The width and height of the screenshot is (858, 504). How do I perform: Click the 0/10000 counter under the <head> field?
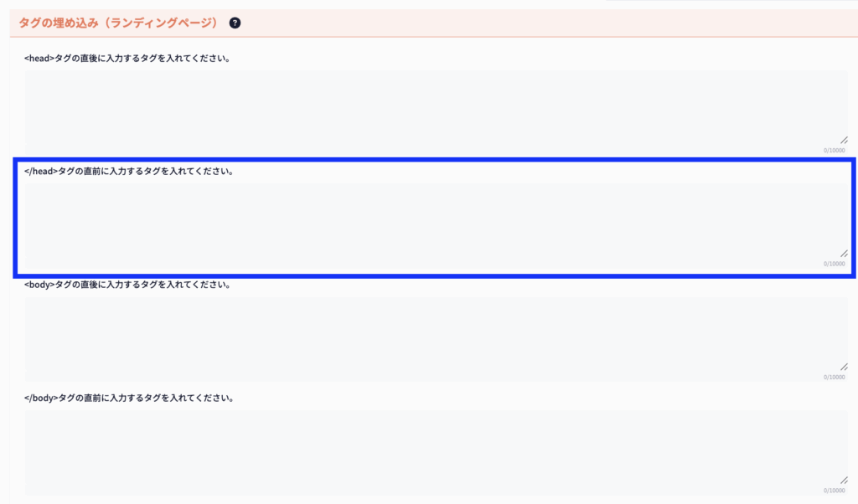pos(834,151)
